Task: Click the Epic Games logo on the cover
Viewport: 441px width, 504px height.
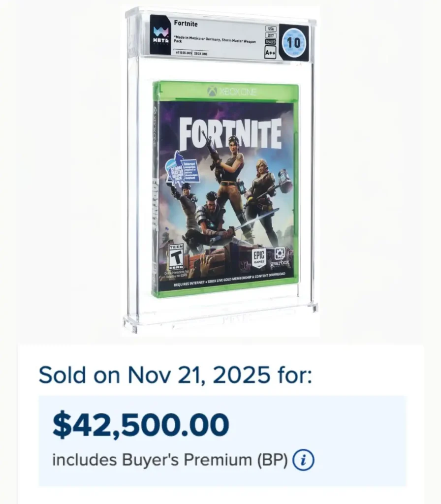Action: click(x=260, y=257)
